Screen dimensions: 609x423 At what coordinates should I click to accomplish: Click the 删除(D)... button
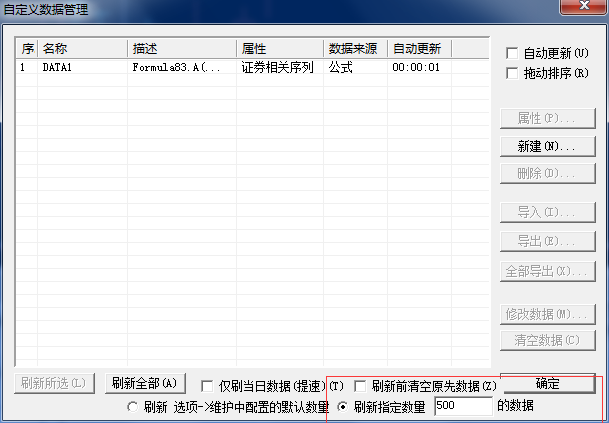click(x=548, y=174)
